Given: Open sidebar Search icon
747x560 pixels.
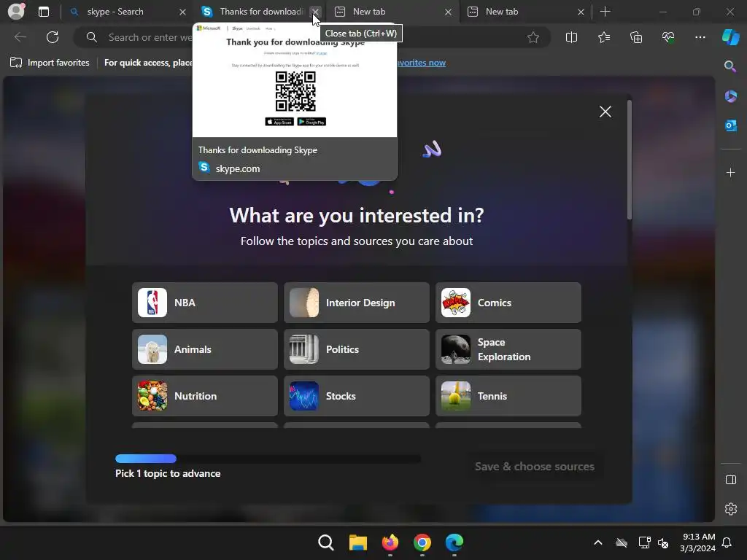Looking at the screenshot, I should [x=730, y=66].
